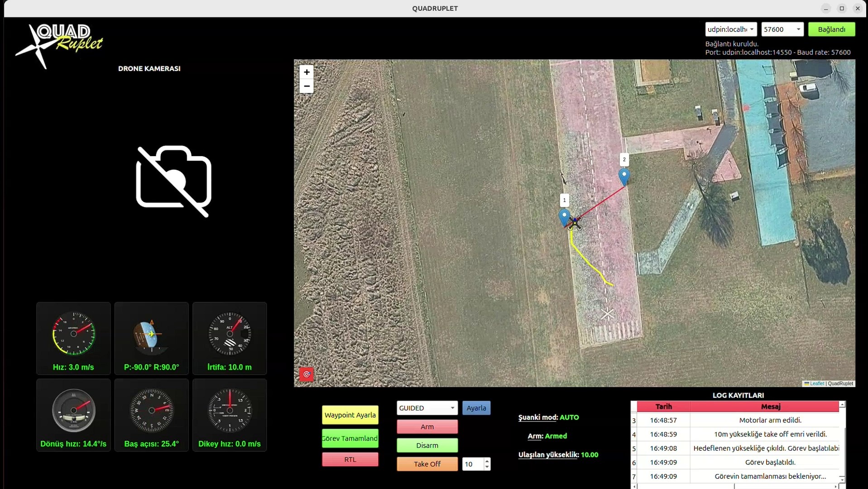Screen dimensions: 868x489
Task: Click the 'P:-90.0° R:90.0°' readout
Action: (152, 367)
